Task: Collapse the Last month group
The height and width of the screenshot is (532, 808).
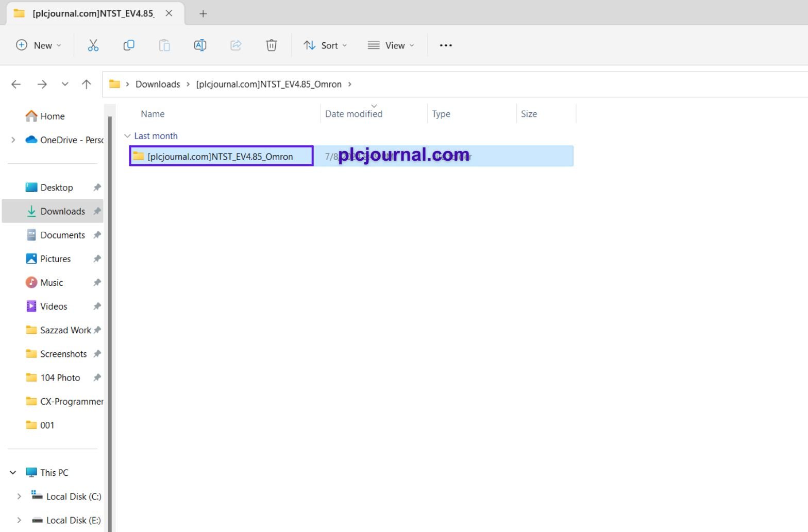Action: pyautogui.click(x=127, y=136)
